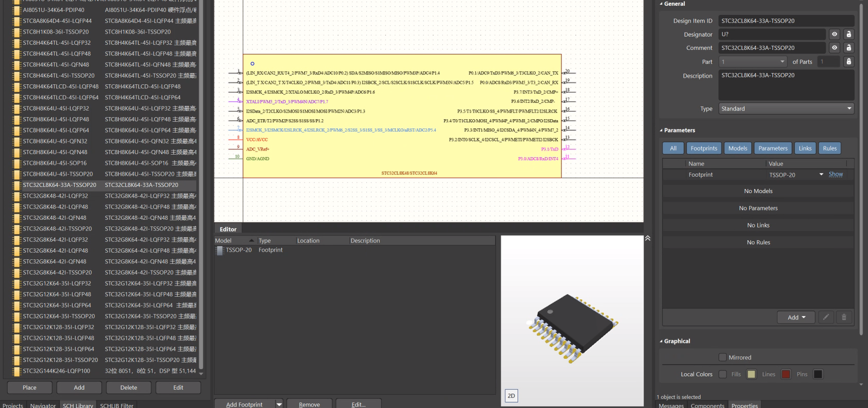The image size is (868, 408).
Task: Collapse the model Editor panel chevron
Action: tap(648, 238)
